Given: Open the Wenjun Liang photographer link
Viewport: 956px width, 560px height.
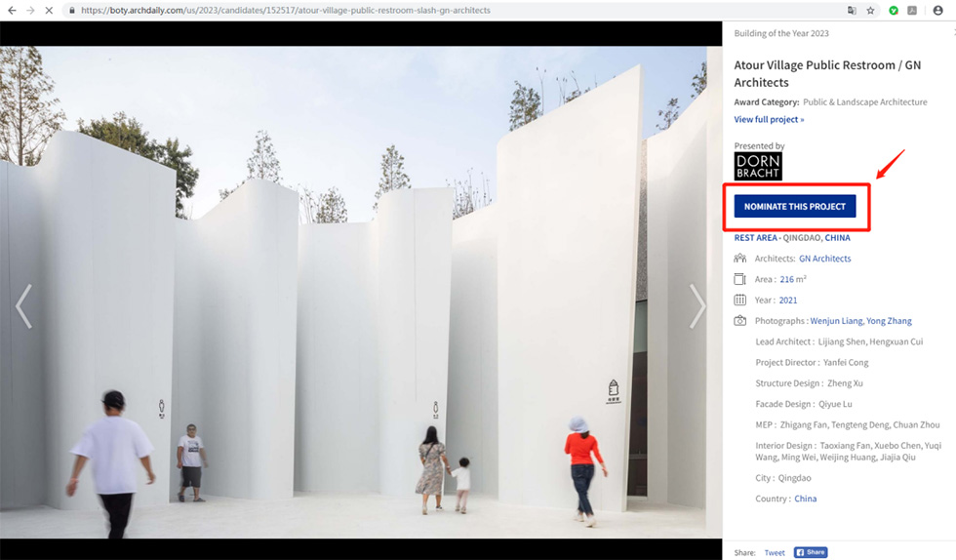Looking at the screenshot, I should click(x=836, y=321).
